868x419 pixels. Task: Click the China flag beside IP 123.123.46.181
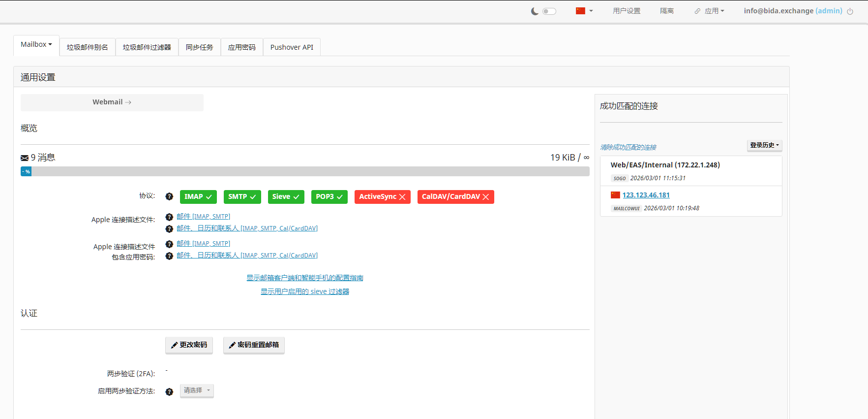pyautogui.click(x=615, y=195)
